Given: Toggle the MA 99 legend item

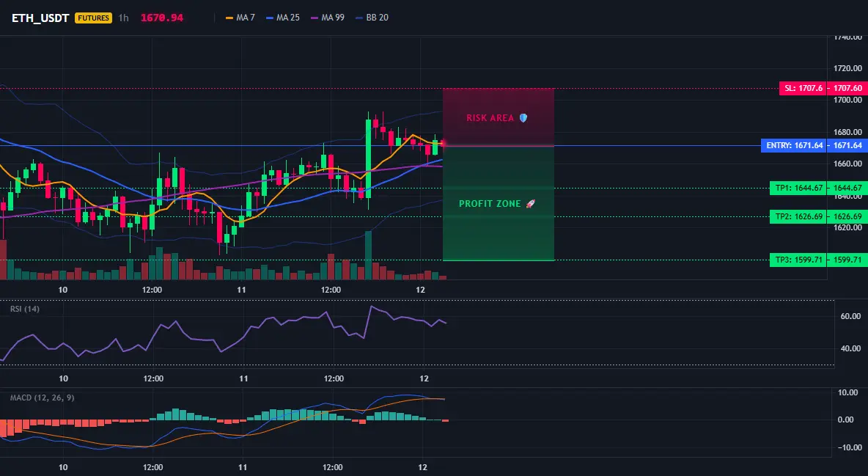Looking at the screenshot, I should tap(328, 18).
